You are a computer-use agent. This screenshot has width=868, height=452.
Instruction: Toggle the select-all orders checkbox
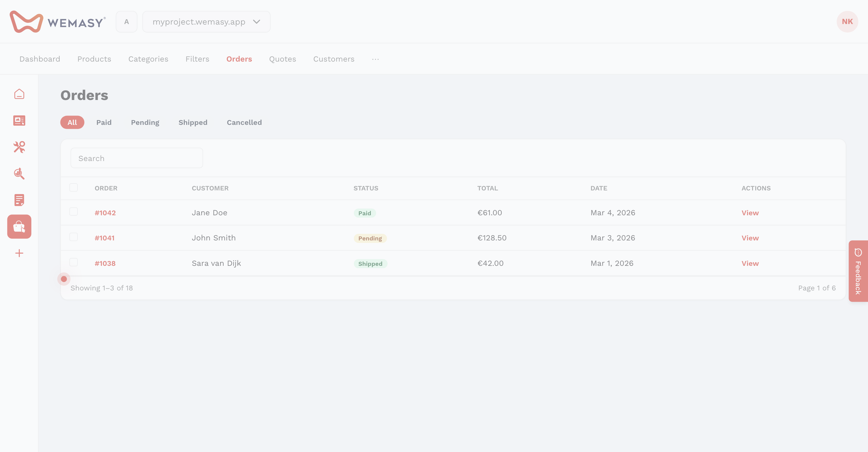click(x=73, y=188)
